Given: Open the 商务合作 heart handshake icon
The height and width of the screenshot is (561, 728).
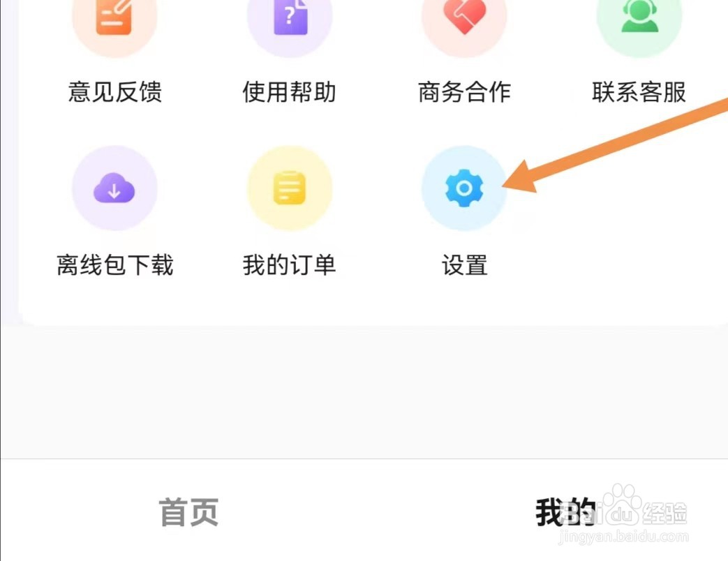Looking at the screenshot, I should (464, 17).
